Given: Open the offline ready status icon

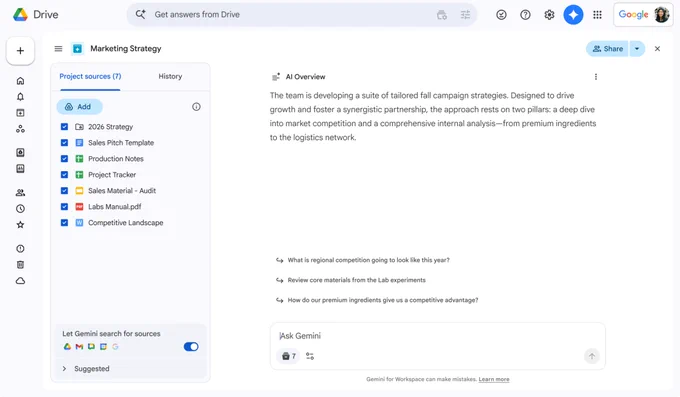Looking at the screenshot, I should pyautogui.click(x=501, y=15).
